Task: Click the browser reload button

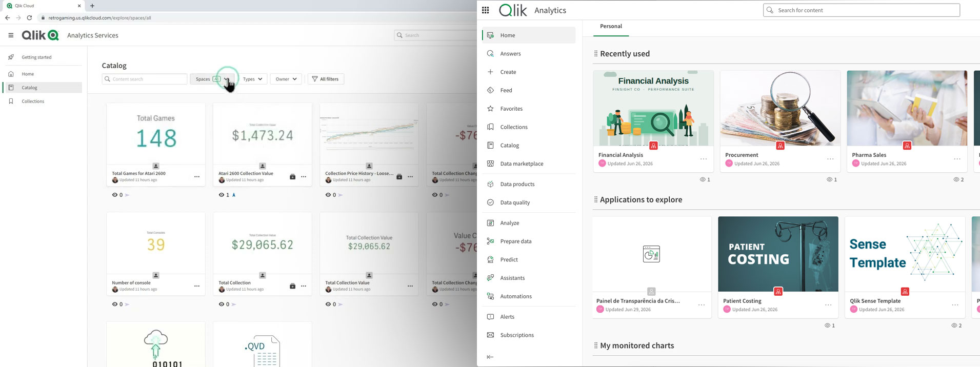Action: click(29, 18)
